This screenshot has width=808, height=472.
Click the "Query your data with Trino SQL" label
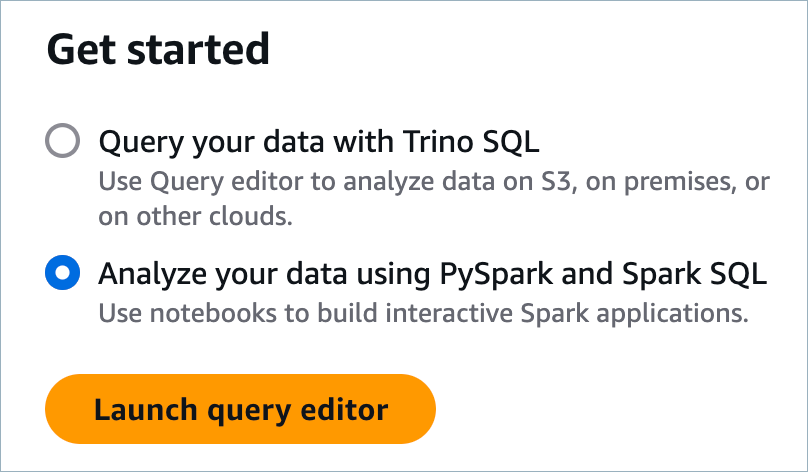tap(319, 142)
